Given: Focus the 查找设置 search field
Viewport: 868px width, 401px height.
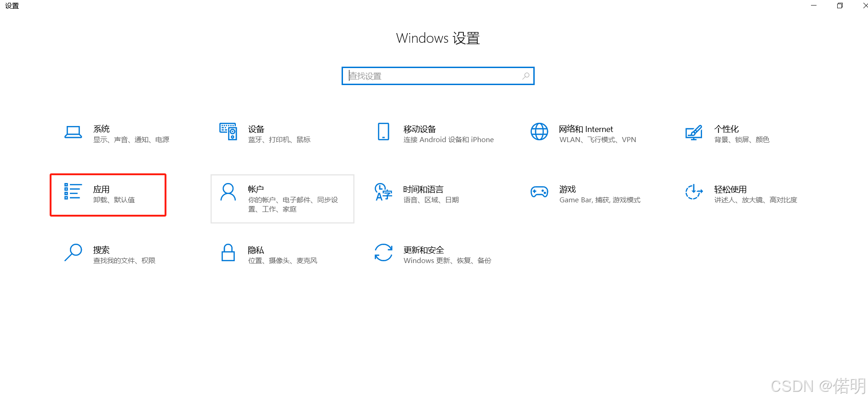Looking at the screenshot, I should point(438,76).
